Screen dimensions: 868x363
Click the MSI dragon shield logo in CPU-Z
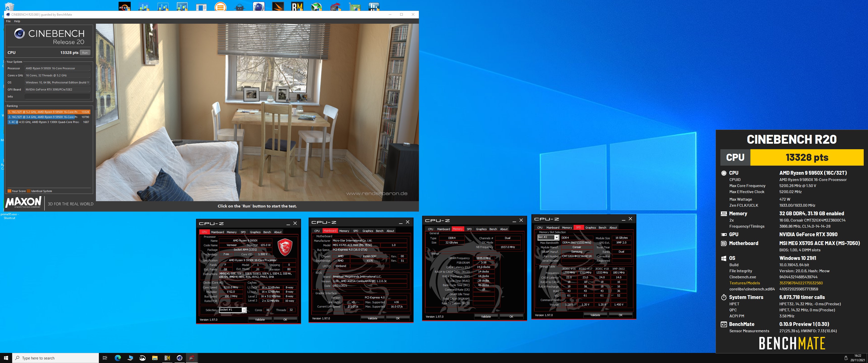click(x=285, y=247)
